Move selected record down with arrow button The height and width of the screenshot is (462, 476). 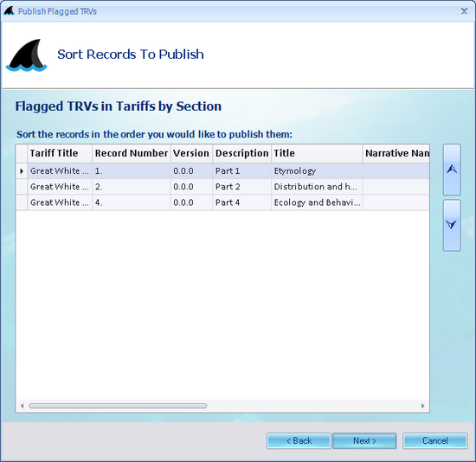452,225
